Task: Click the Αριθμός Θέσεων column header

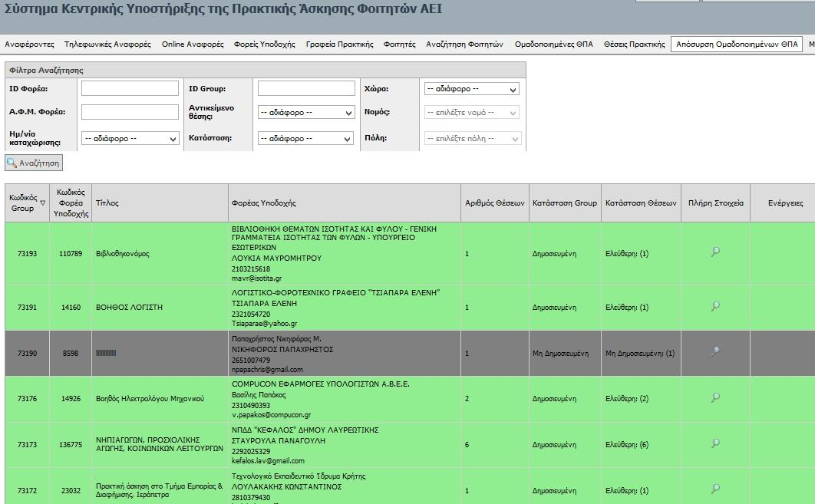Action: [x=494, y=203]
